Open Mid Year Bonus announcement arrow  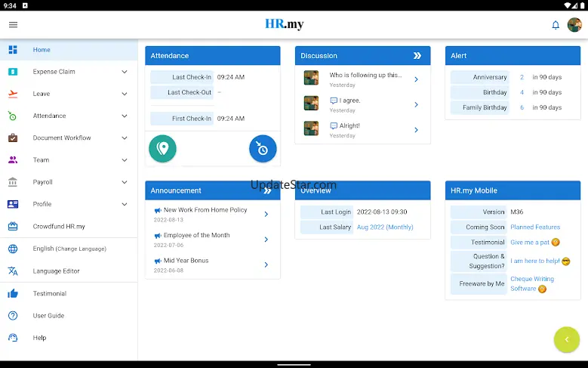click(266, 264)
